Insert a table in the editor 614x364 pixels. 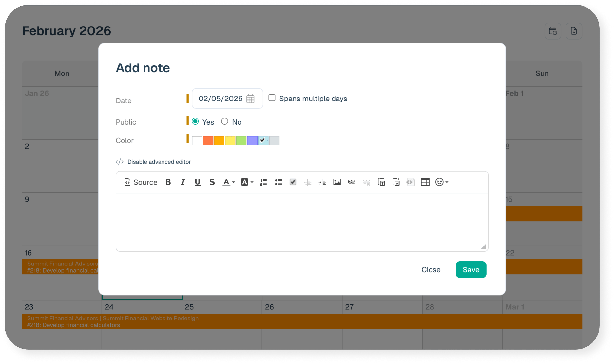pos(425,182)
